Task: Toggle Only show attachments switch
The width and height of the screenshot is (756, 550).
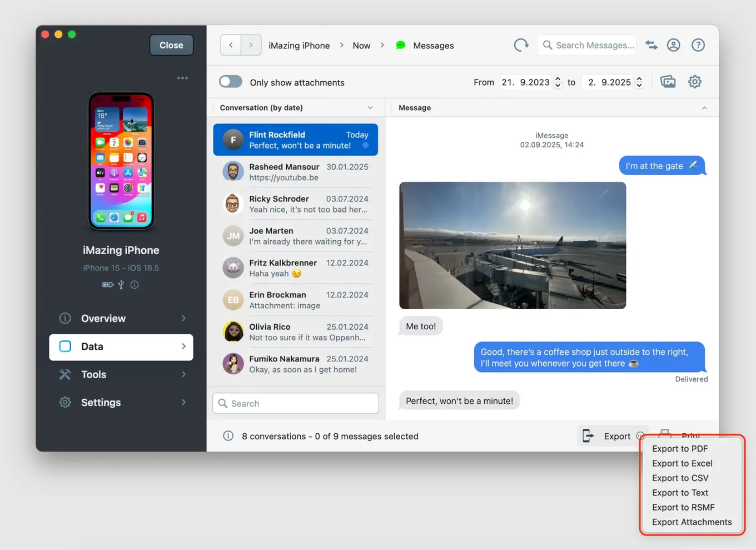Action: 230,82
